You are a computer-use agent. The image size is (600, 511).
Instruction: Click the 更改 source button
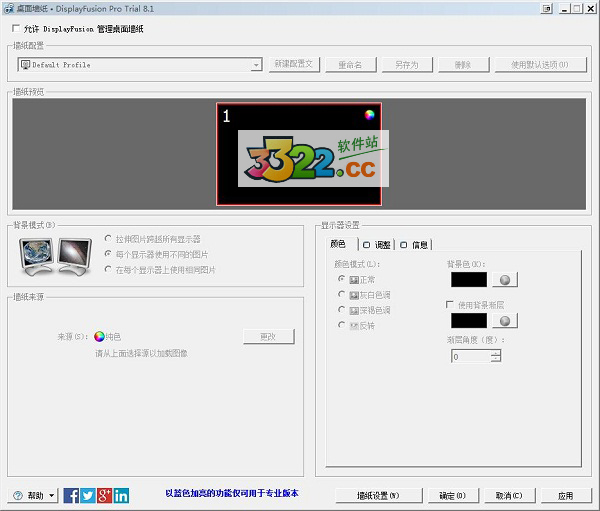pyautogui.click(x=269, y=336)
